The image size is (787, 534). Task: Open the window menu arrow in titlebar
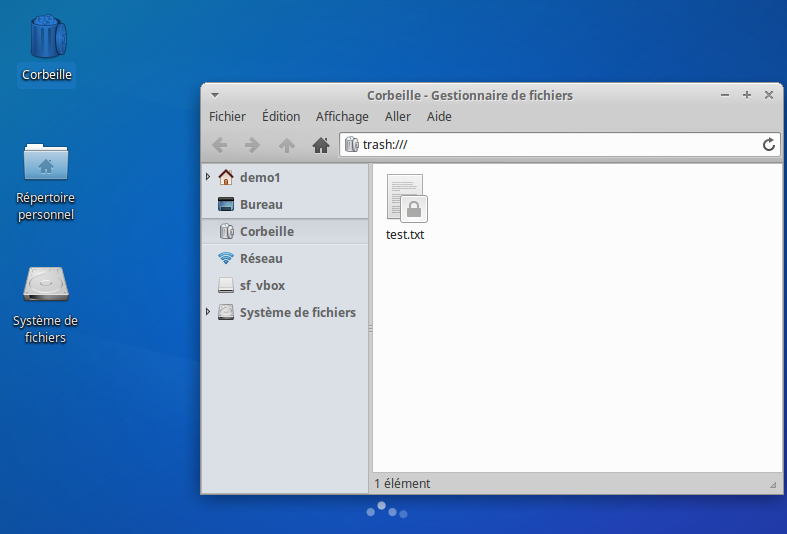pyautogui.click(x=215, y=95)
